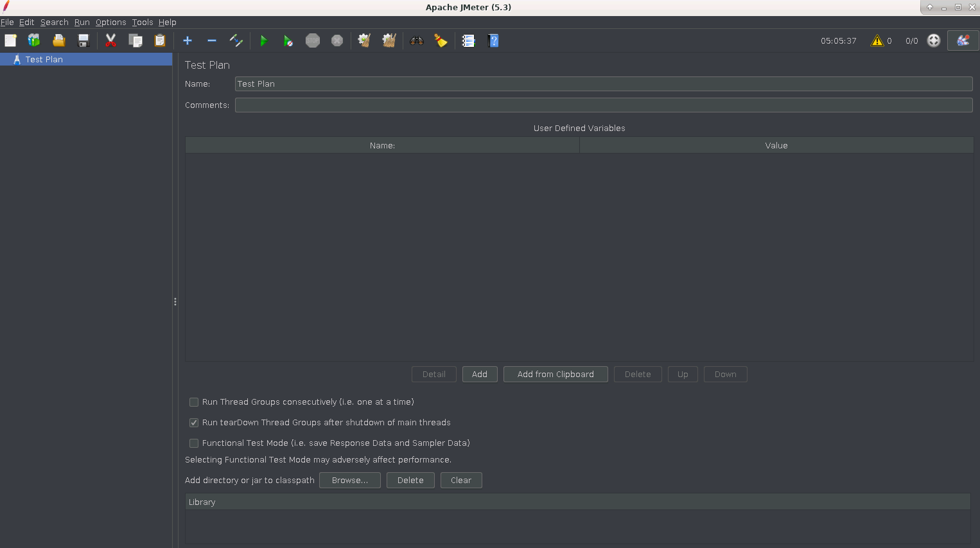Viewport: 980px width, 548px height.
Task: Click the Browse... classpath button
Action: (350, 481)
